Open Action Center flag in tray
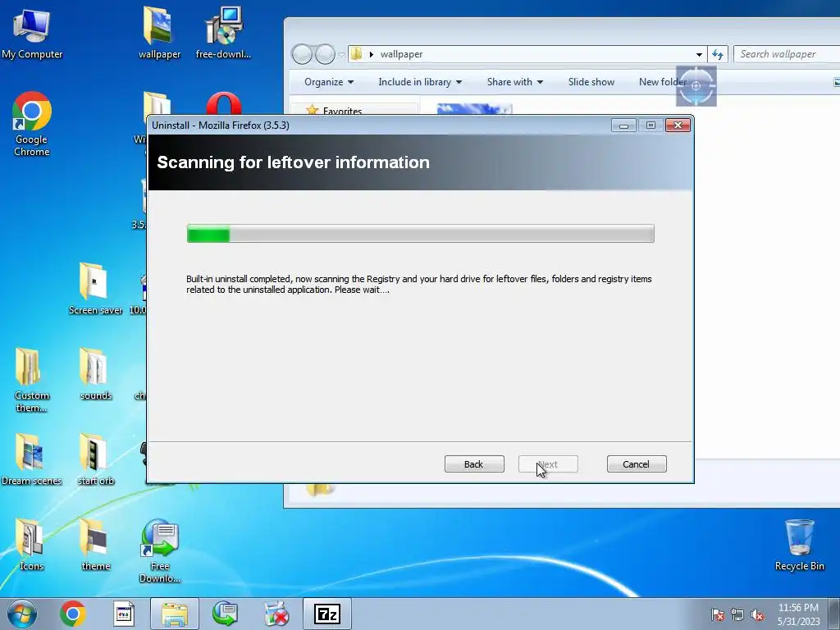 coord(718,614)
